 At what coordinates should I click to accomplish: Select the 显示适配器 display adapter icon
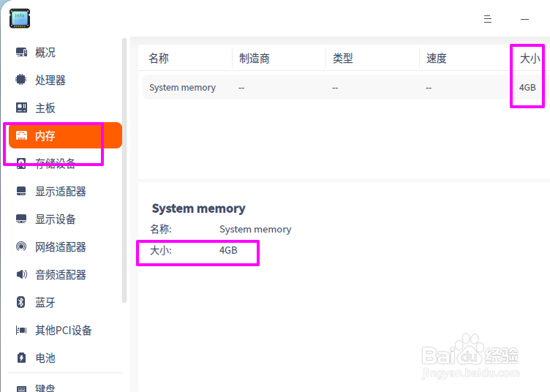21,191
